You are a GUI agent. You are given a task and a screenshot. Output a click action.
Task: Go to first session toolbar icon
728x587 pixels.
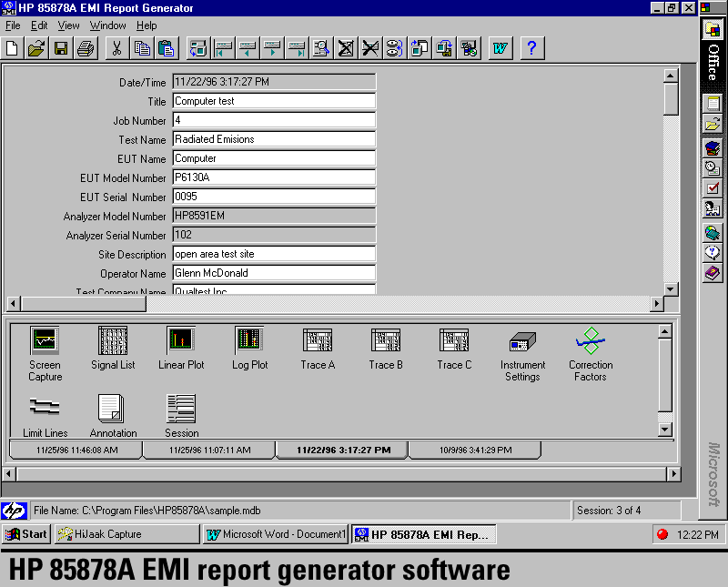click(x=223, y=48)
